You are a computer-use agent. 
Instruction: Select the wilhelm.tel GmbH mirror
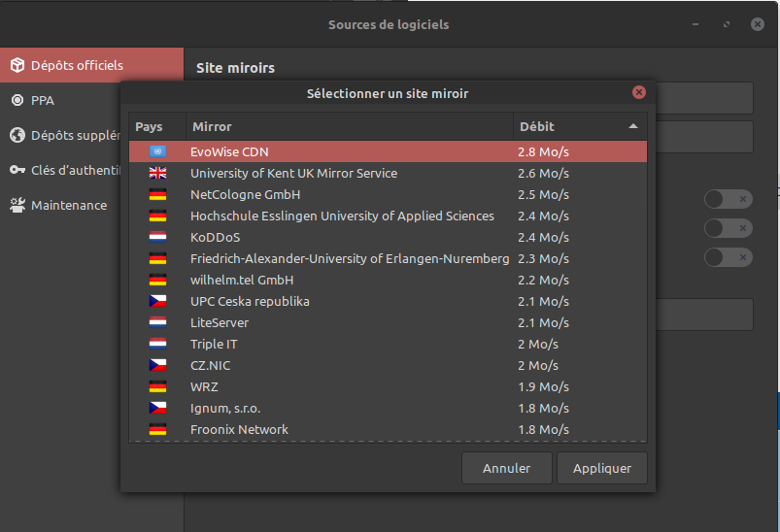coord(388,280)
